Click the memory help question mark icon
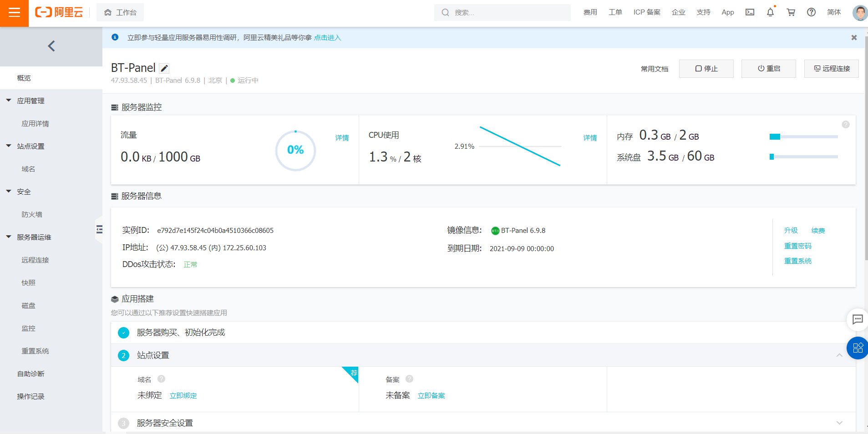 click(x=846, y=125)
